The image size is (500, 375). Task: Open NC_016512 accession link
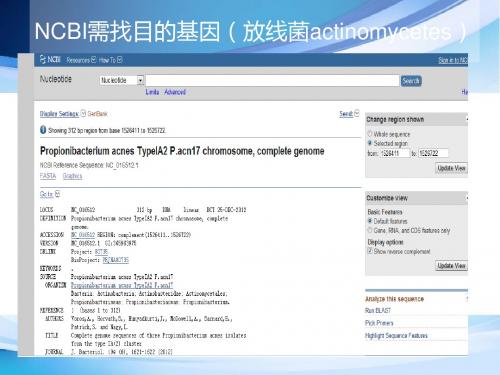[83, 235]
